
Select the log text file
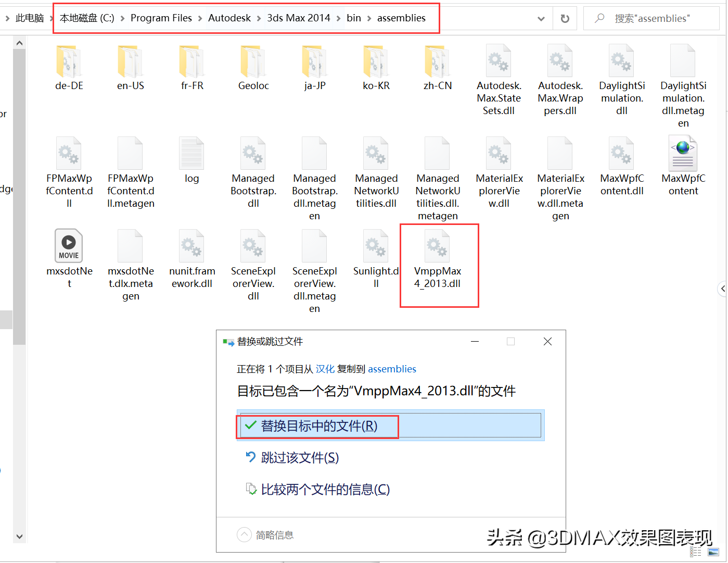tap(191, 154)
